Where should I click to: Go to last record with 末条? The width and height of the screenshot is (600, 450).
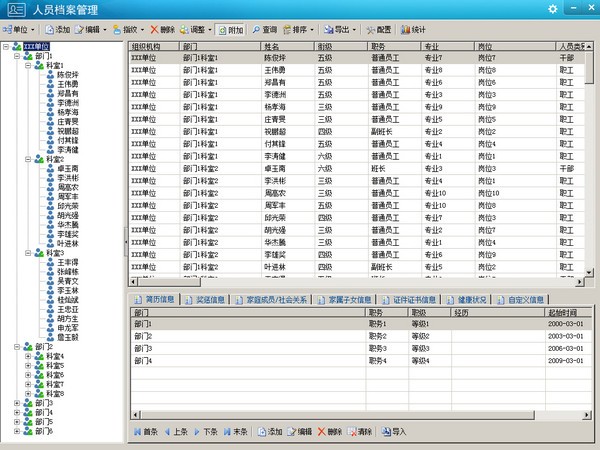[x=235, y=432]
